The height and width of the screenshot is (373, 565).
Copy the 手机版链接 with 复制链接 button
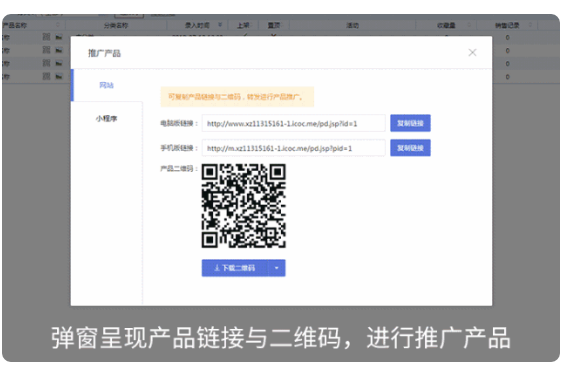click(x=410, y=148)
